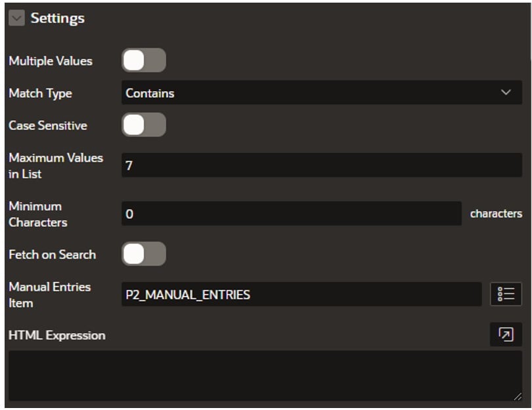This screenshot has width=532, height=410.
Task: Click the Settings section heading
Action: click(x=57, y=18)
